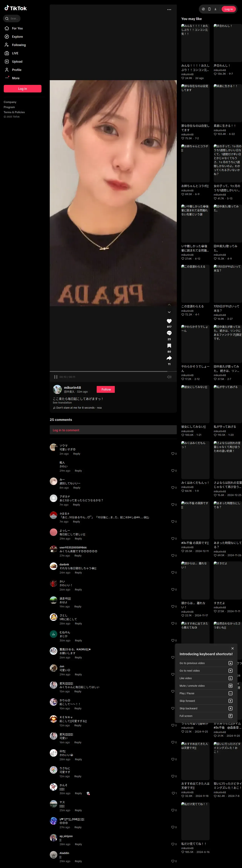
Task: Click the download app icon in header
Action: pos(215,9)
